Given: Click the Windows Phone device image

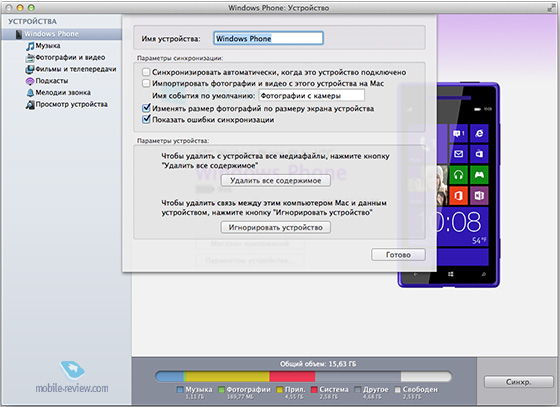Looking at the screenshot, I should (449, 185).
